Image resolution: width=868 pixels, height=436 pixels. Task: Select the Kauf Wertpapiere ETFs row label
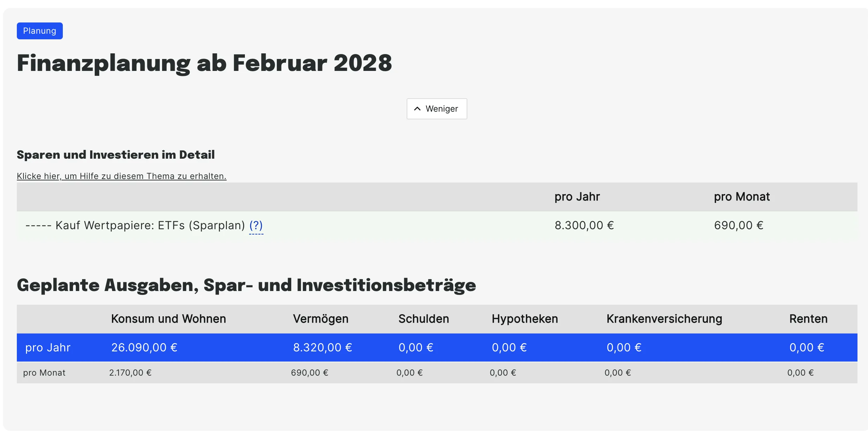click(x=135, y=225)
